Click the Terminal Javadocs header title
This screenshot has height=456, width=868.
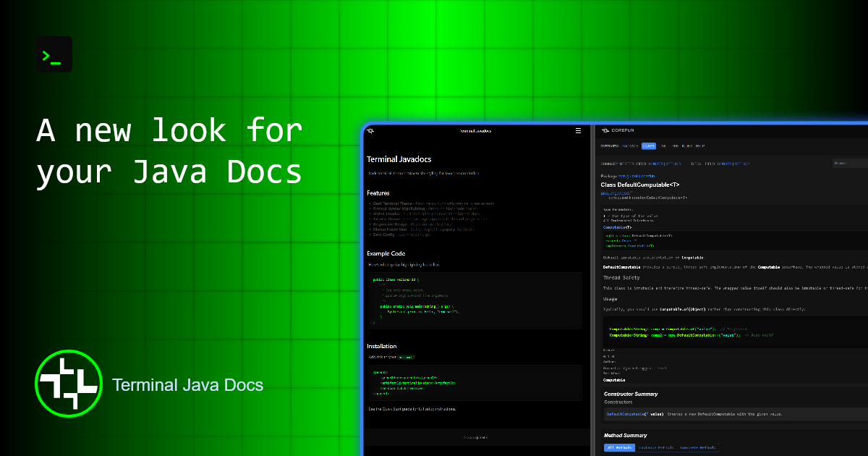(x=475, y=131)
